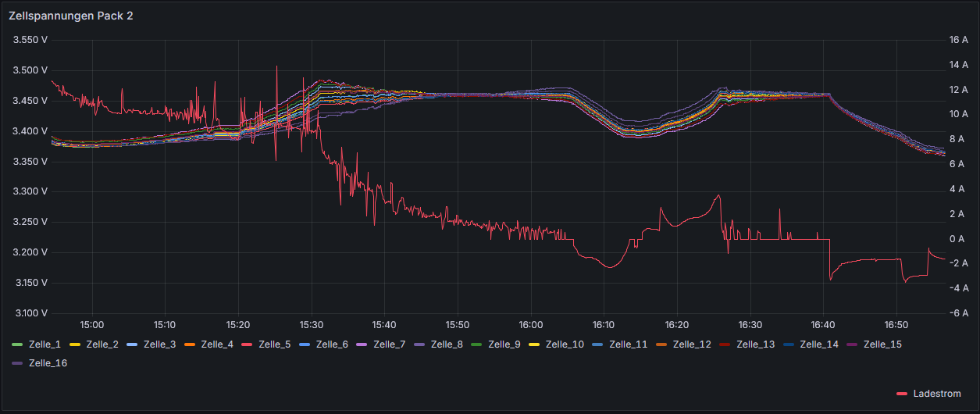Viewport: 980px width, 414px height.
Task: Select the Zelle_9 legend label
Action: pos(504,344)
